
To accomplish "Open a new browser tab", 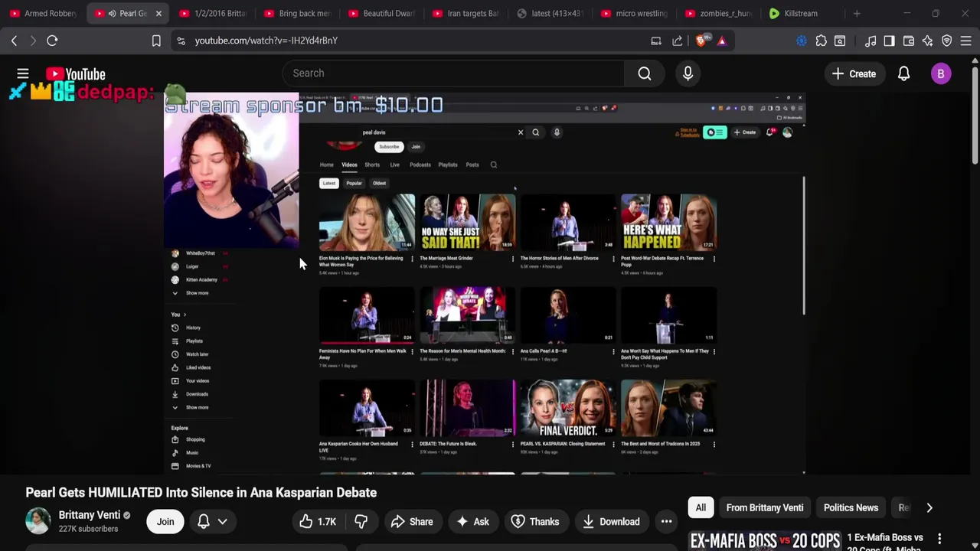I will point(857,13).
